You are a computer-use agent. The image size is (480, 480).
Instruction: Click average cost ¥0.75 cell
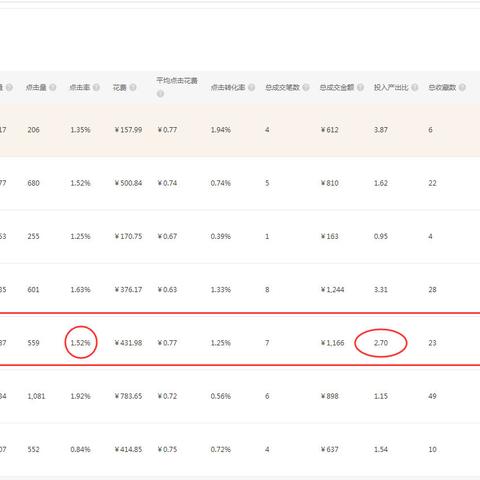[x=167, y=450]
